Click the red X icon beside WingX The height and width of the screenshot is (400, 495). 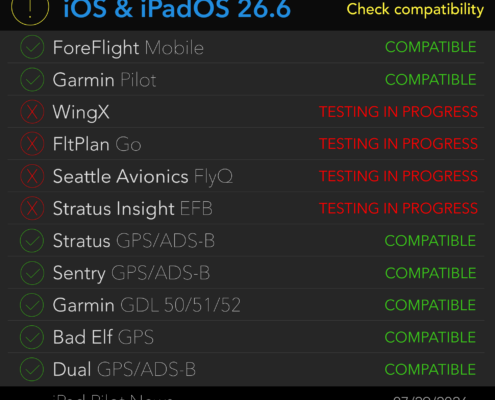click(32, 112)
